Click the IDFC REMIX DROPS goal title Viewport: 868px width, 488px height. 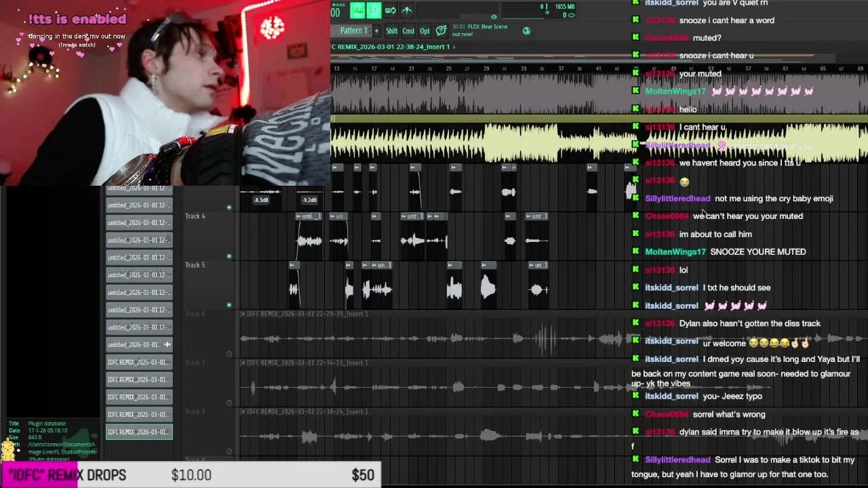point(66,475)
